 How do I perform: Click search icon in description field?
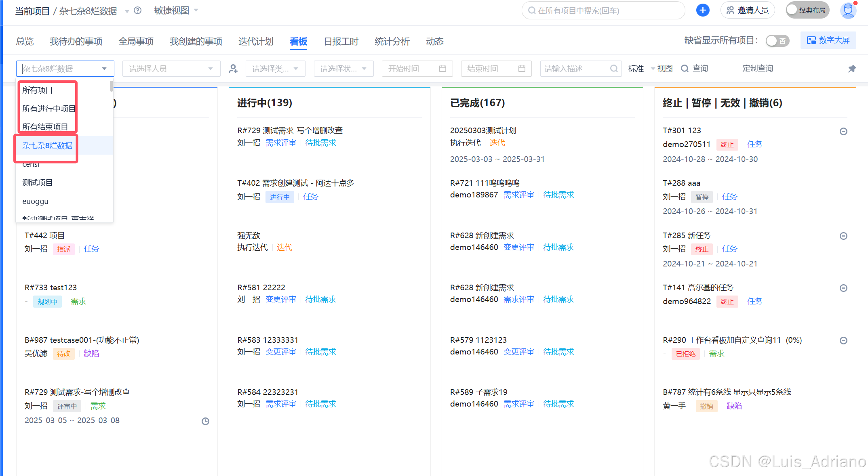tap(614, 69)
